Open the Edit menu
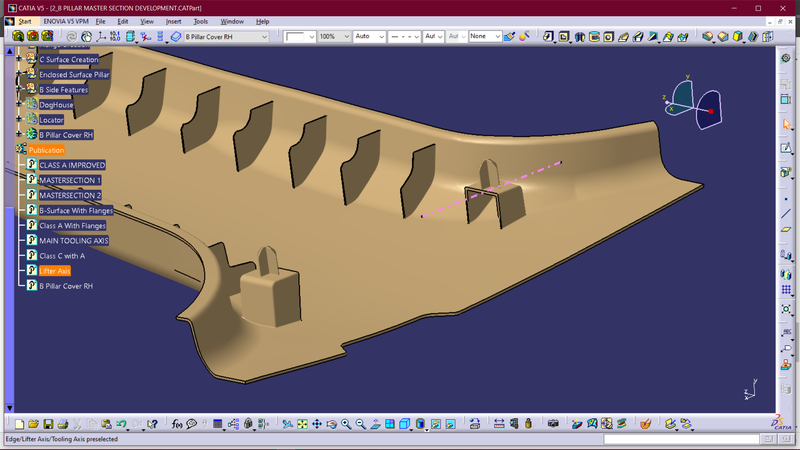 [123, 21]
